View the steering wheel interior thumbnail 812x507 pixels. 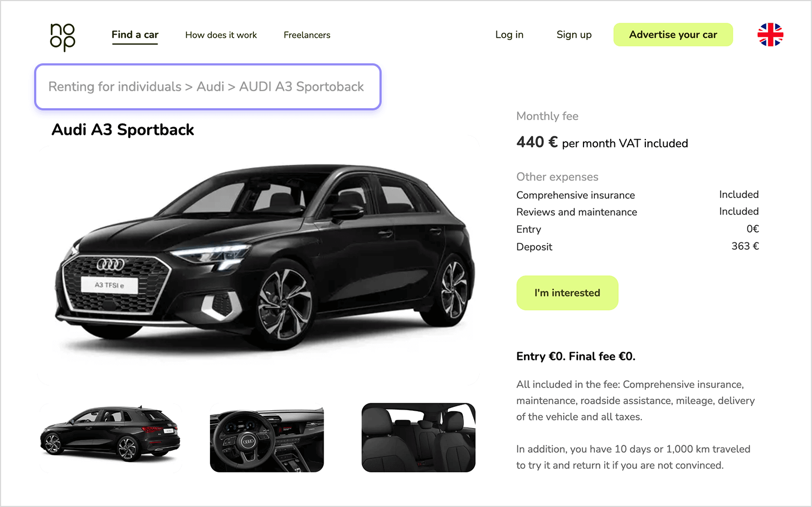267,437
